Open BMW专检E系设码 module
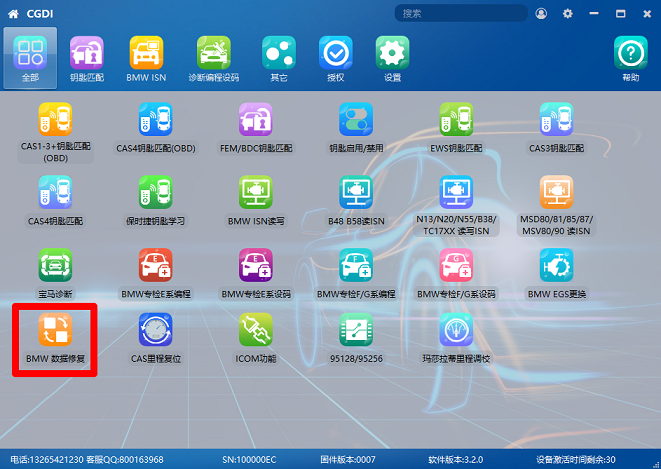Image resolution: width=661 pixels, height=469 pixels. coord(256,273)
